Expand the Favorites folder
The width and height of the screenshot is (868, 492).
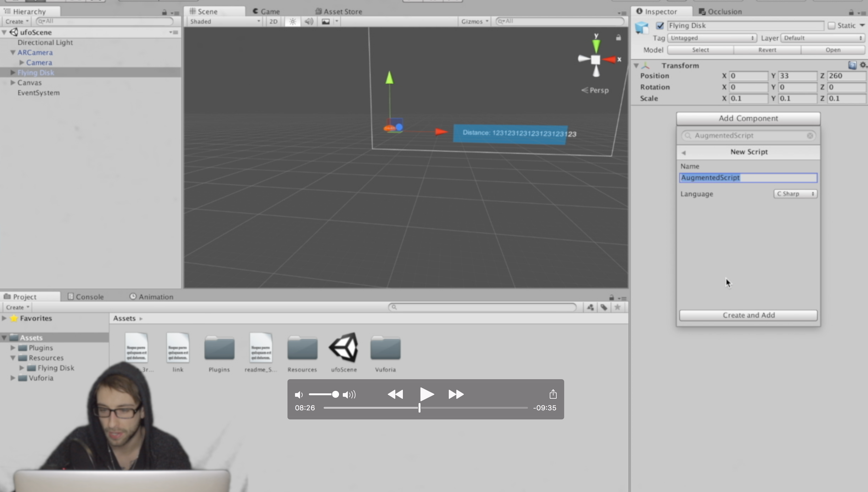pyautogui.click(x=4, y=318)
